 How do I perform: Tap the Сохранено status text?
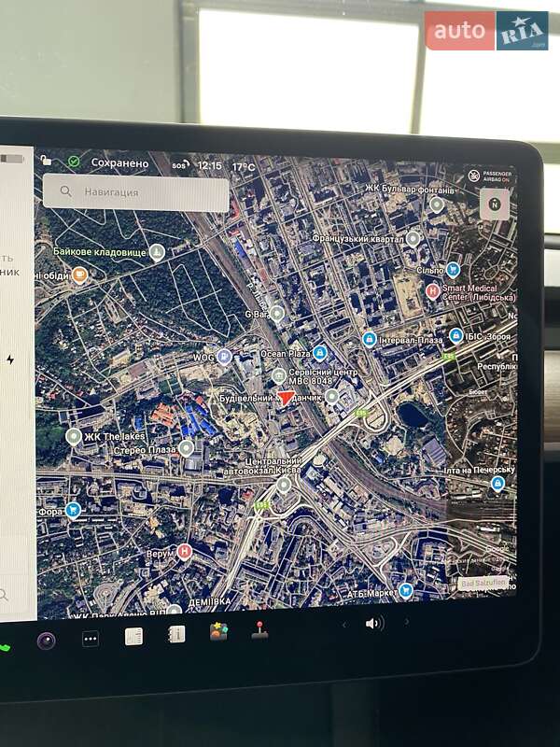[x=120, y=162]
